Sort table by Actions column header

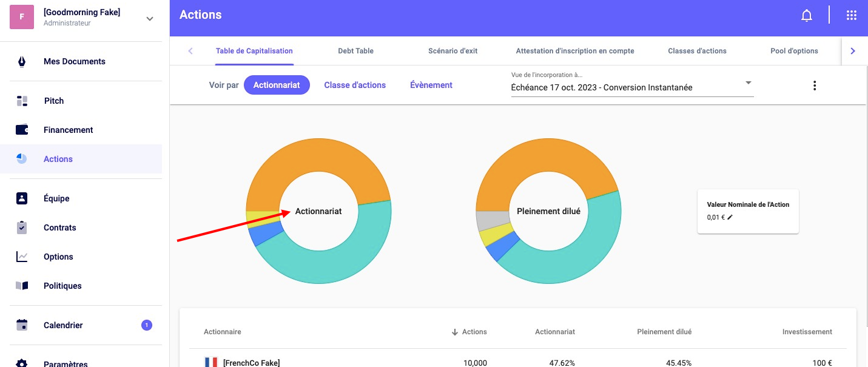[x=474, y=332]
